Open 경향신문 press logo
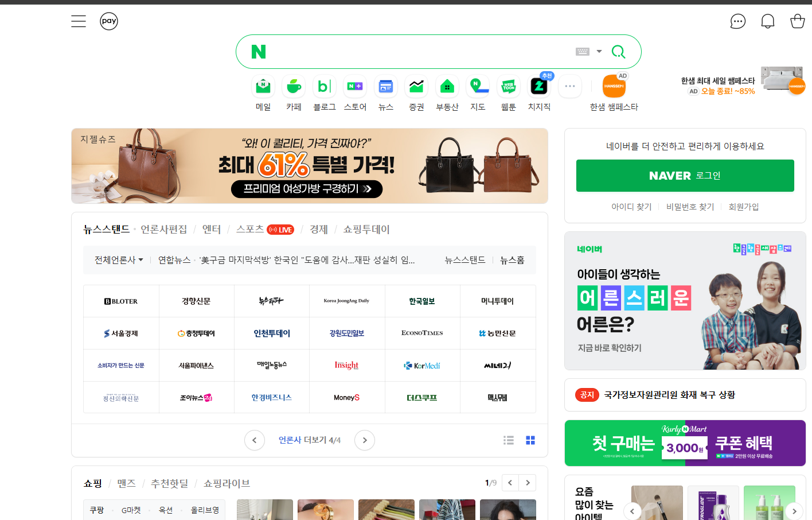The image size is (812, 520). pos(196,301)
